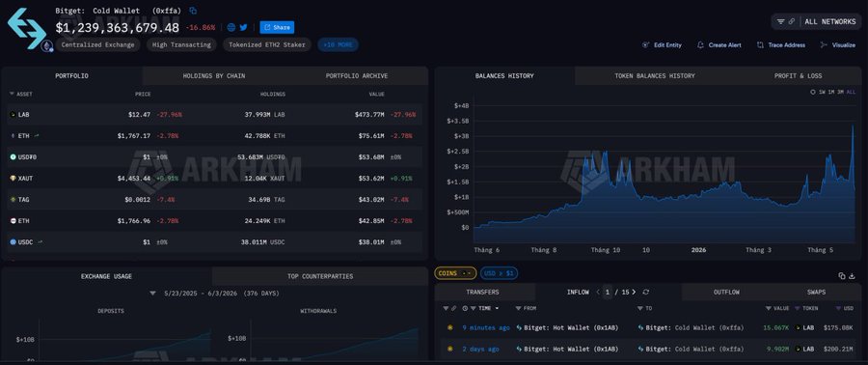The width and height of the screenshot is (868, 365).
Task: Click the USD ≥ $1 filter chip
Action: click(x=499, y=273)
